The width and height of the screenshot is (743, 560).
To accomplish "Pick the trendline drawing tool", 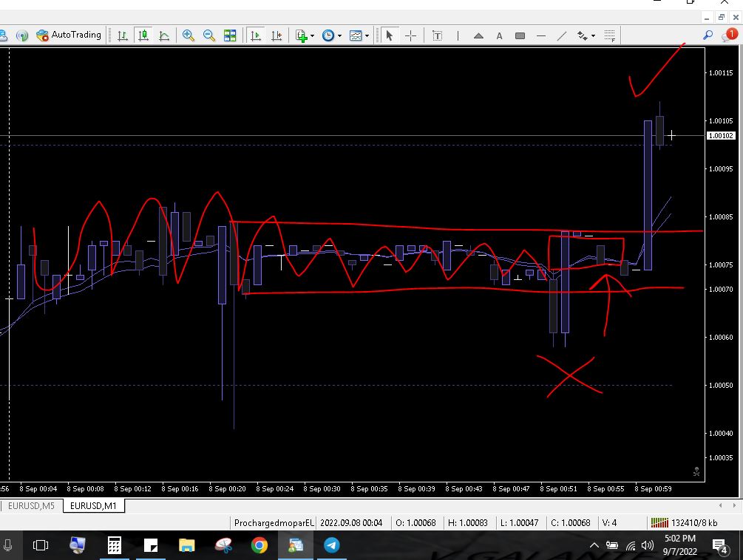I will [x=562, y=35].
